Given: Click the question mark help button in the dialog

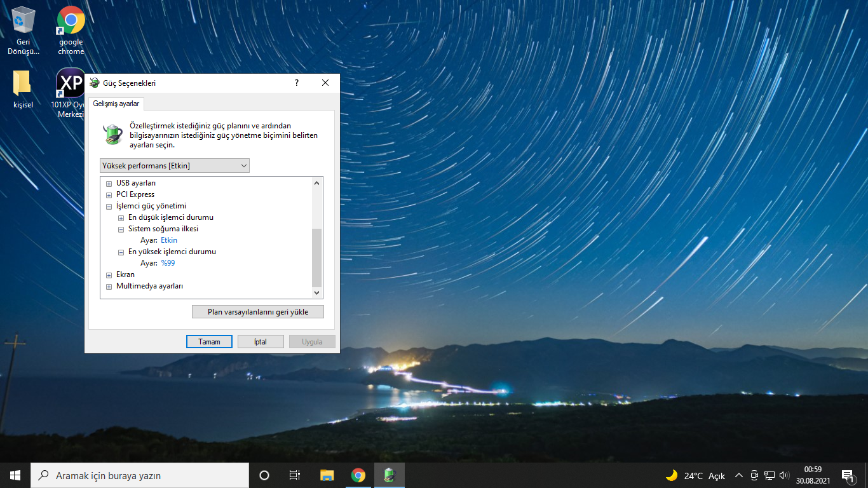Looking at the screenshot, I should [x=296, y=83].
